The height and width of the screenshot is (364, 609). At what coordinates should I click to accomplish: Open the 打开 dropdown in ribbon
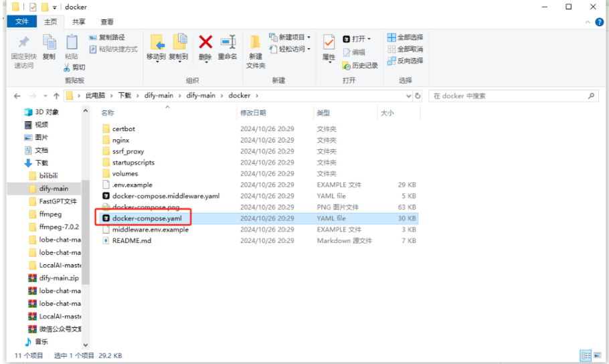point(357,39)
